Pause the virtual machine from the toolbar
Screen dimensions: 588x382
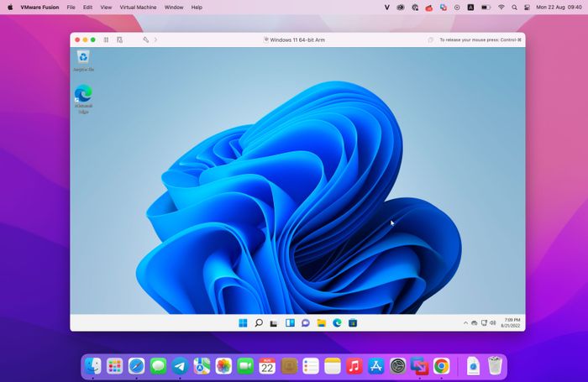pyautogui.click(x=106, y=39)
